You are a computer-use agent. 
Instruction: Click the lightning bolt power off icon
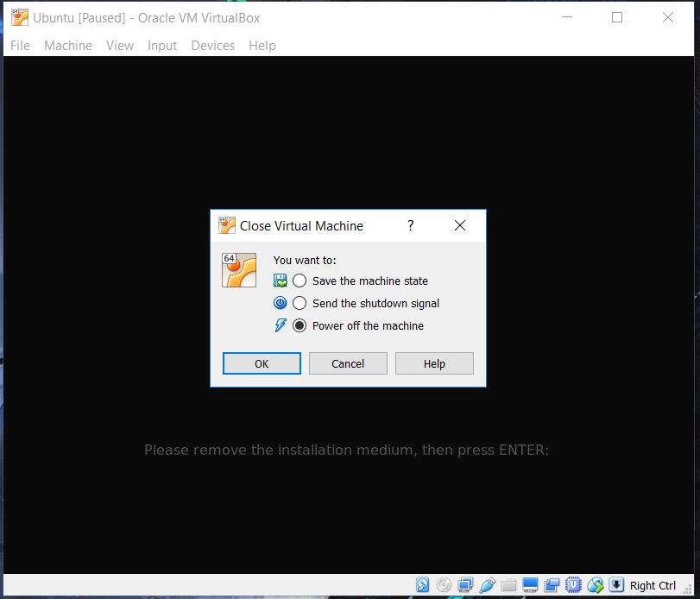coord(281,325)
